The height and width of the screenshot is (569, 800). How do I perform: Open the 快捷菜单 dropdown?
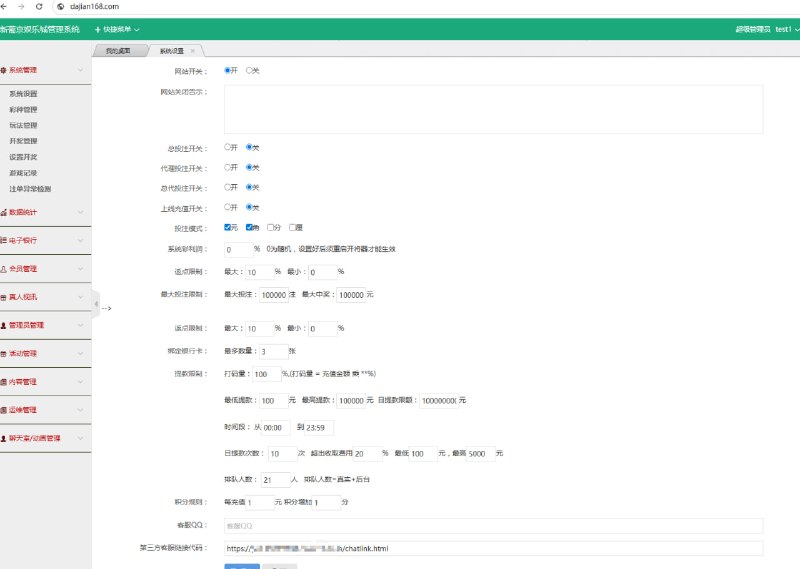[x=116, y=30]
